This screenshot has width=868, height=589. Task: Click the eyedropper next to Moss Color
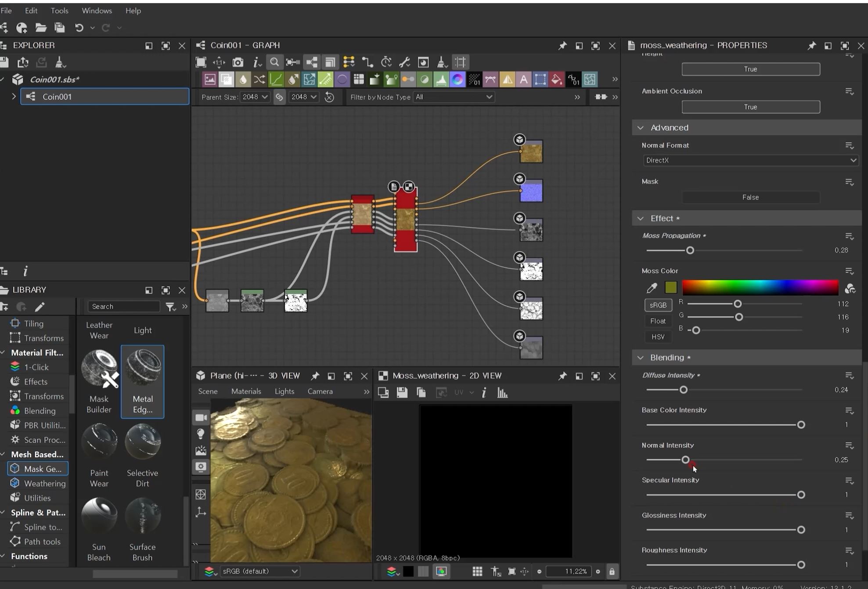pos(652,288)
